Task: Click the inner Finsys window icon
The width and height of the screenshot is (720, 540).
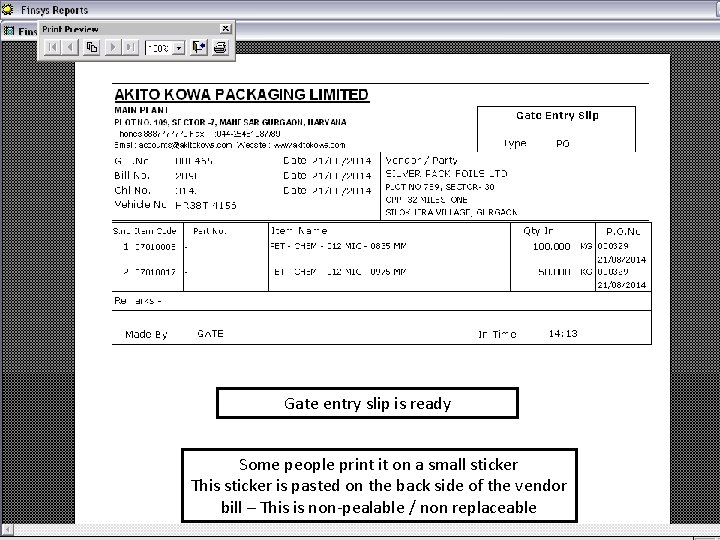Action: [x=9, y=31]
